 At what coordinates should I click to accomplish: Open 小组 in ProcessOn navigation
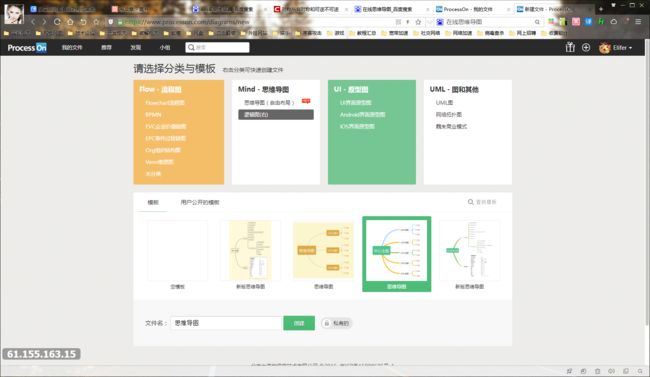(165, 48)
